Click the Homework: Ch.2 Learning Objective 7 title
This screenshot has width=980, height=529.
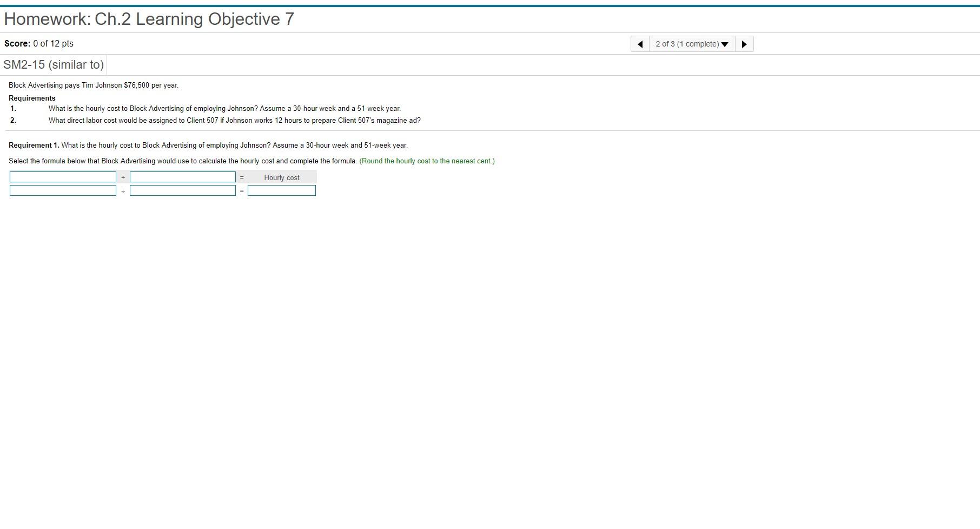pyautogui.click(x=148, y=18)
